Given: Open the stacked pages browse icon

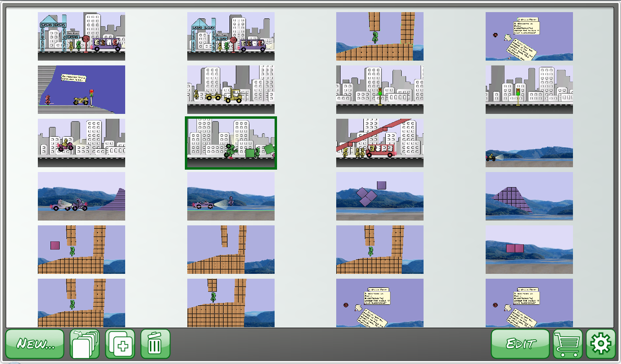Looking at the screenshot, I should click(x=85, y=344).
